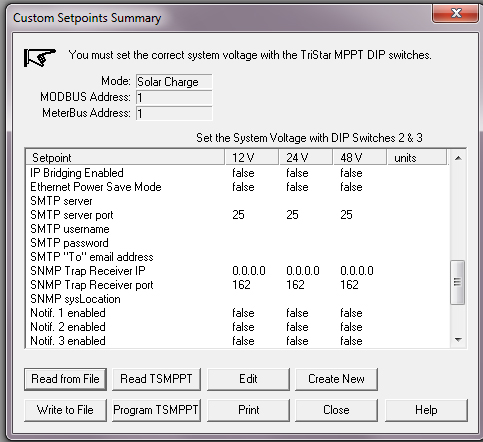Click 24 V false for Notif. 1 enabled
This screenshot has height=442, width=483.
(297, 313)
